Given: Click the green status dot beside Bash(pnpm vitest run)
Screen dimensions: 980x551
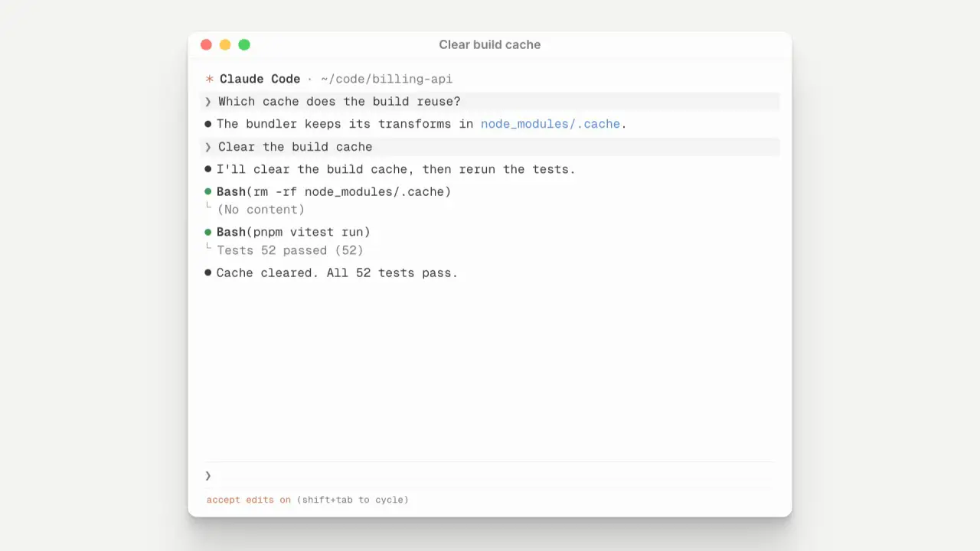Looking at the screenshot, I should [207, 232].
